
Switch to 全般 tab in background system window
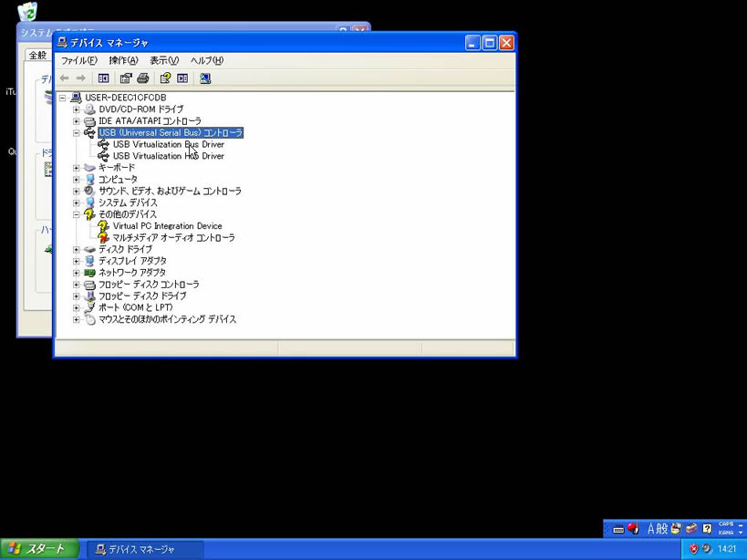pos(37,56)
